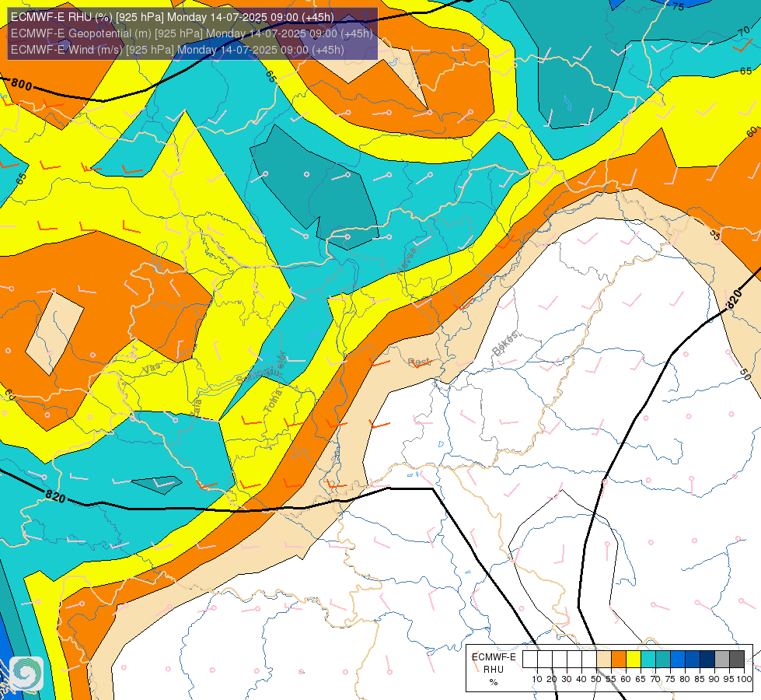Click the 75 humidity contour label on the map

(678, 7)
